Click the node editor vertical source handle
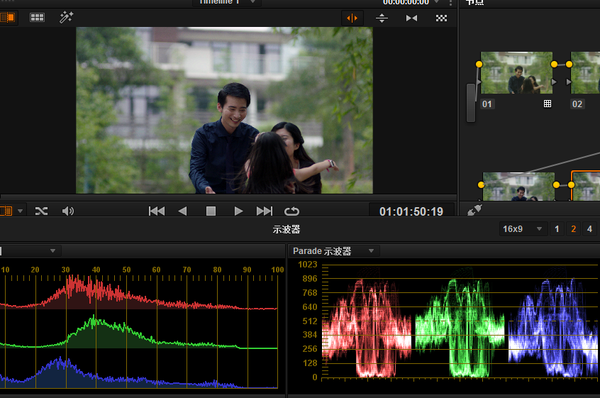Screen dimensions: 600x398 (x=471, y=103)
